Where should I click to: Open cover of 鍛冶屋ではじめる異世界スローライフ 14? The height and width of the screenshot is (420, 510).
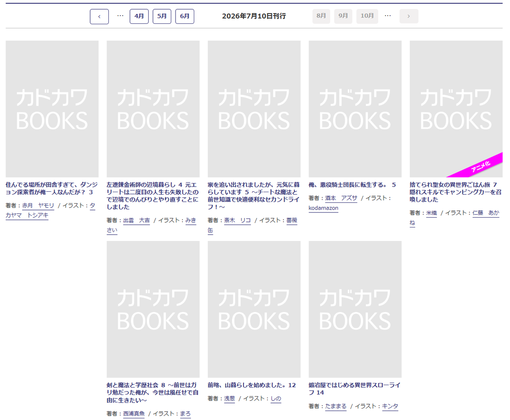pos(355,309)
